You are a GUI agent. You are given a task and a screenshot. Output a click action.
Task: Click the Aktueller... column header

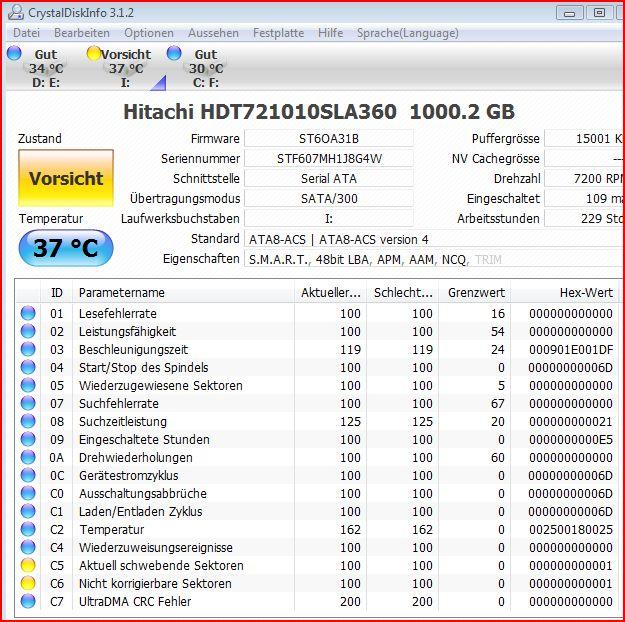[330, 293]
